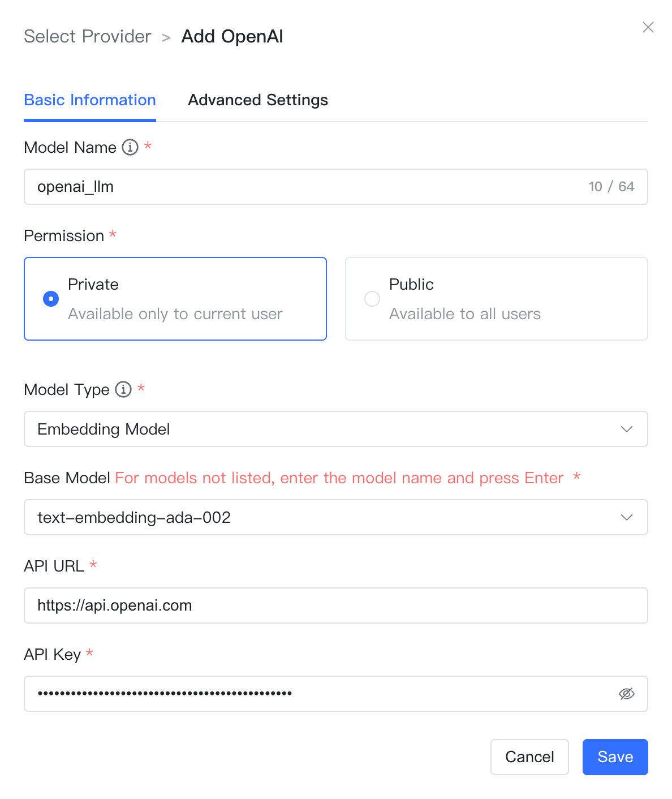Click the API Key password field
This screenshot has height=799, width=672.
[x=336, y=694]
